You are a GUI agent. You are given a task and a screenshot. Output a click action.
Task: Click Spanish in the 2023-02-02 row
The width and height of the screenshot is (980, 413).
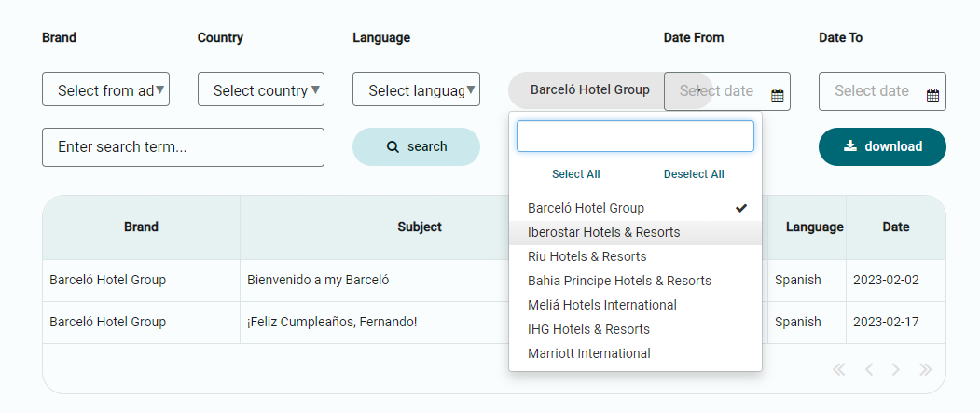pos(798,280)
